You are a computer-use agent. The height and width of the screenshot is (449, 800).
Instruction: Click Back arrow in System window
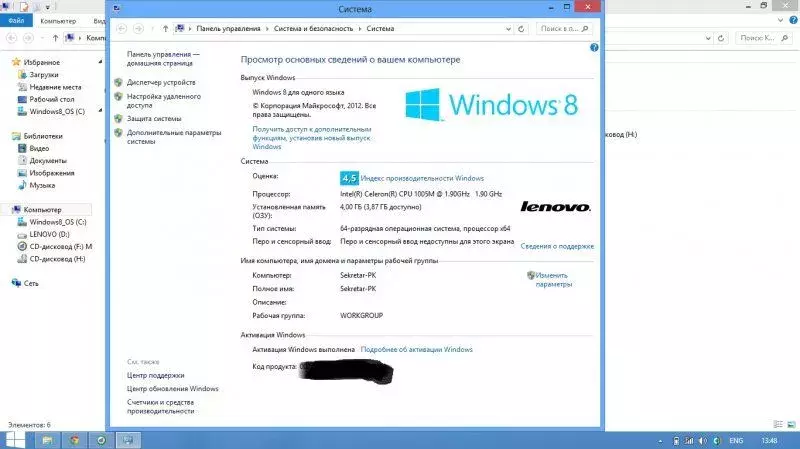pos(121,29)
